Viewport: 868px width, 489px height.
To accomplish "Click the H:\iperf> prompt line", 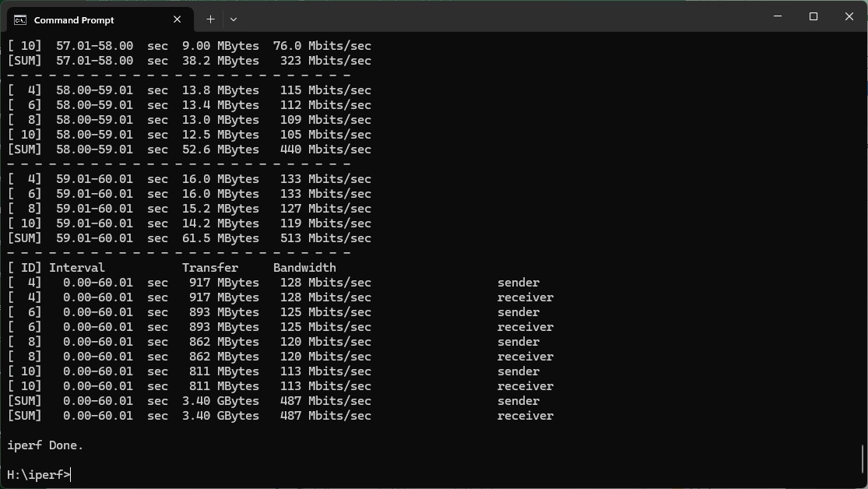I will (39, 475).
